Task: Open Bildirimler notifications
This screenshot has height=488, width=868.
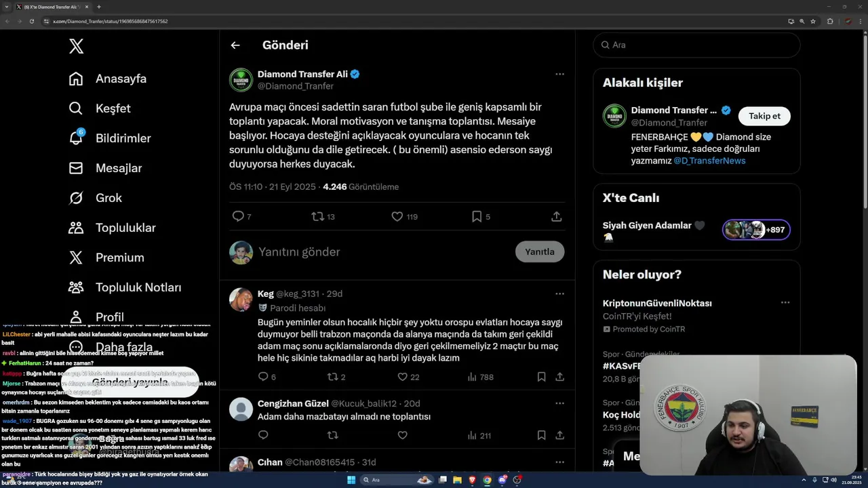Action: [x=109, y=138]
